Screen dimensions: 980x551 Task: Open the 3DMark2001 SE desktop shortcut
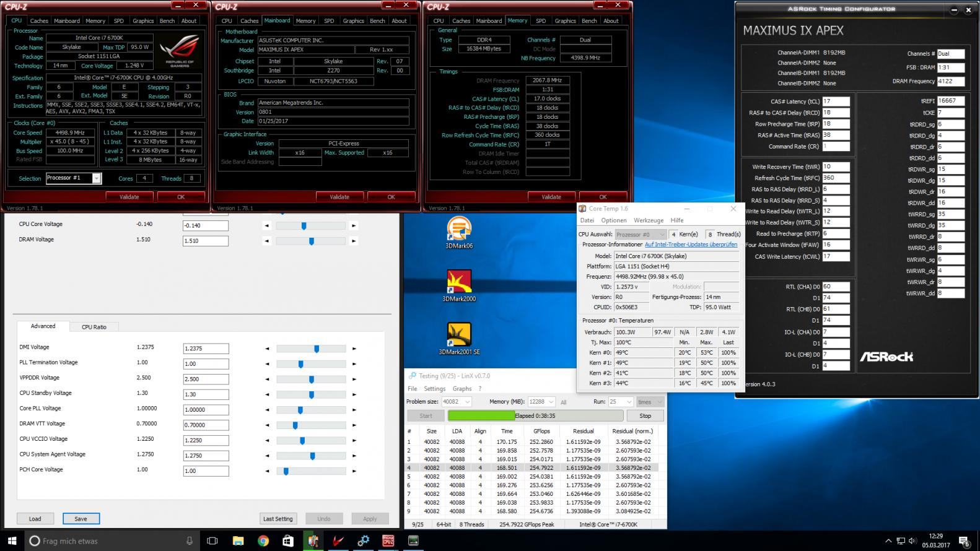(x=459, y=339)
